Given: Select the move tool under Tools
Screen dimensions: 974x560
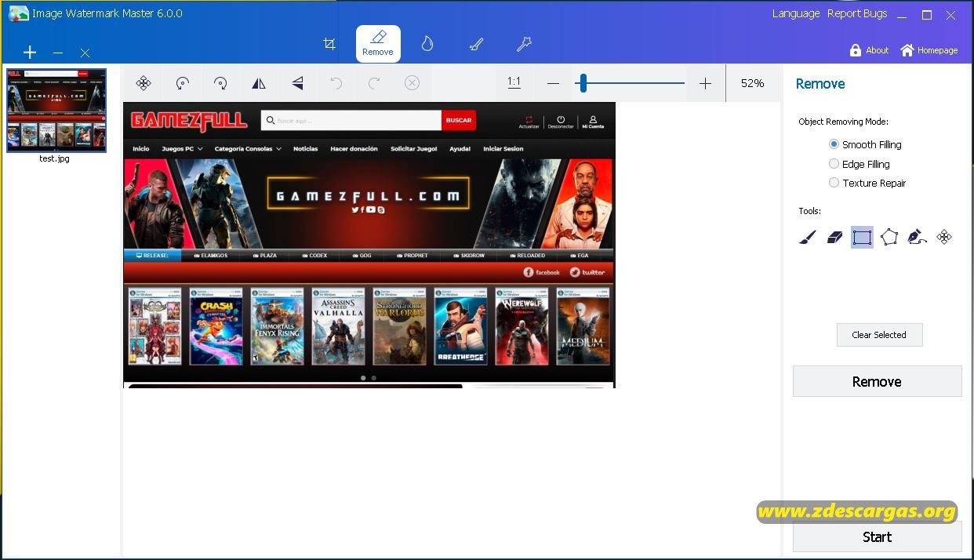Looking at the screenshot, I should click(944, 237).
